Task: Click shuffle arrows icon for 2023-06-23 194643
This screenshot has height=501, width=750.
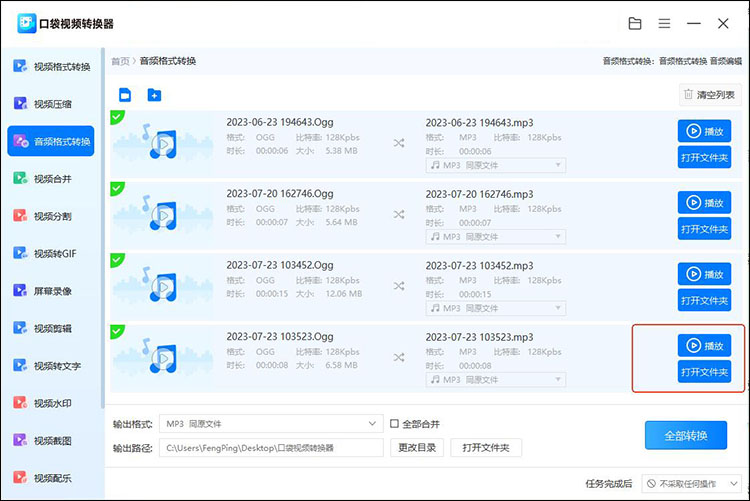Action: (399, 143)
